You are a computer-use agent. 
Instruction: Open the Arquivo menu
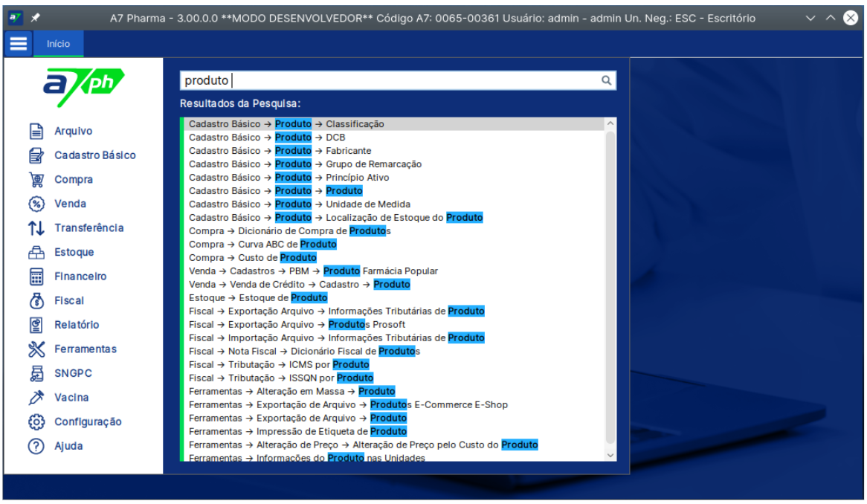(x=73, y=131)
